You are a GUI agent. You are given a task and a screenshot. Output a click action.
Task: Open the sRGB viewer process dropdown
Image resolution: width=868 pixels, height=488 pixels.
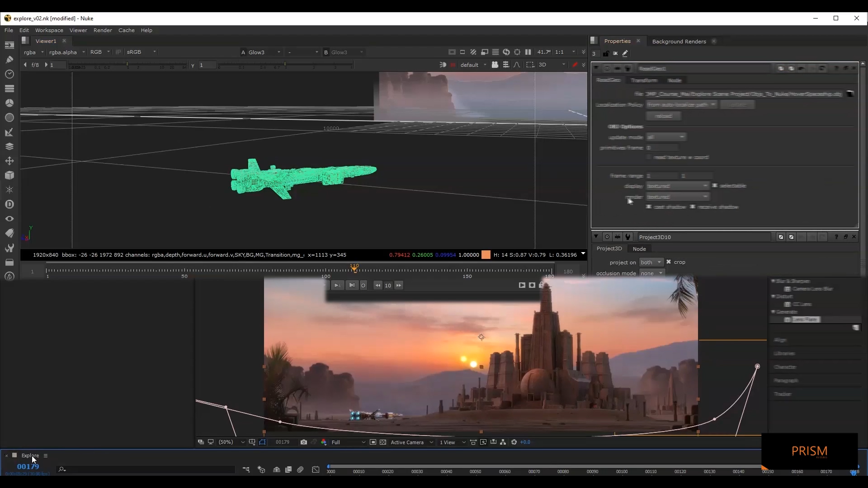click(x=141, y=52)
